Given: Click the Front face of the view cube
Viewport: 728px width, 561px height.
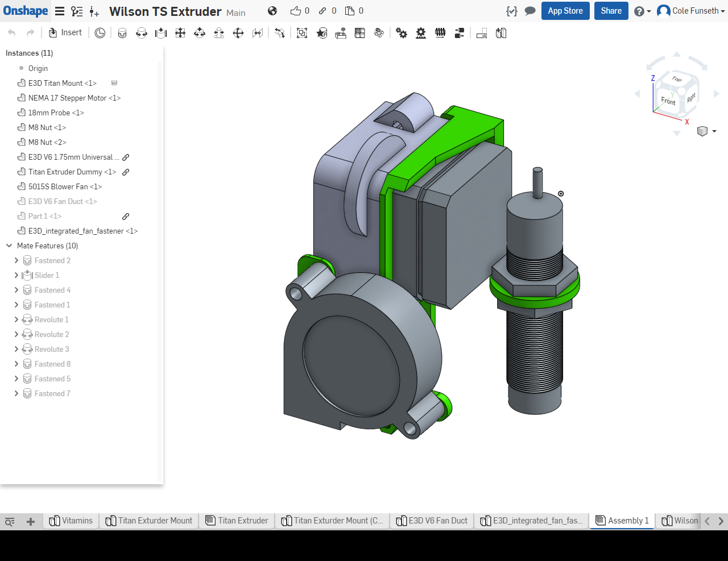Looking at the screenshot, I should (x=668, y=101).
